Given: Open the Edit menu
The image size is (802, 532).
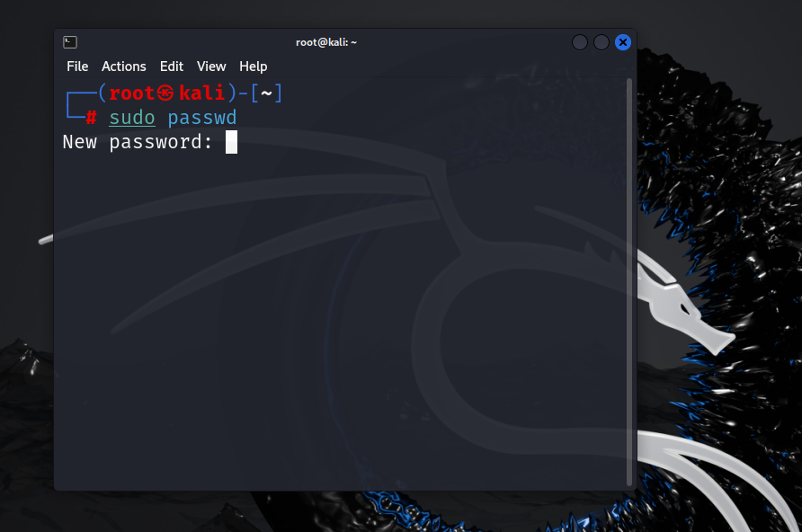Looking at the screenshot, I should (172, 66).
